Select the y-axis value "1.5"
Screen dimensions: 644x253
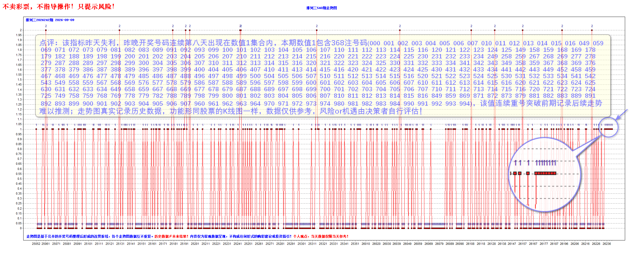[x=19, y=80]
